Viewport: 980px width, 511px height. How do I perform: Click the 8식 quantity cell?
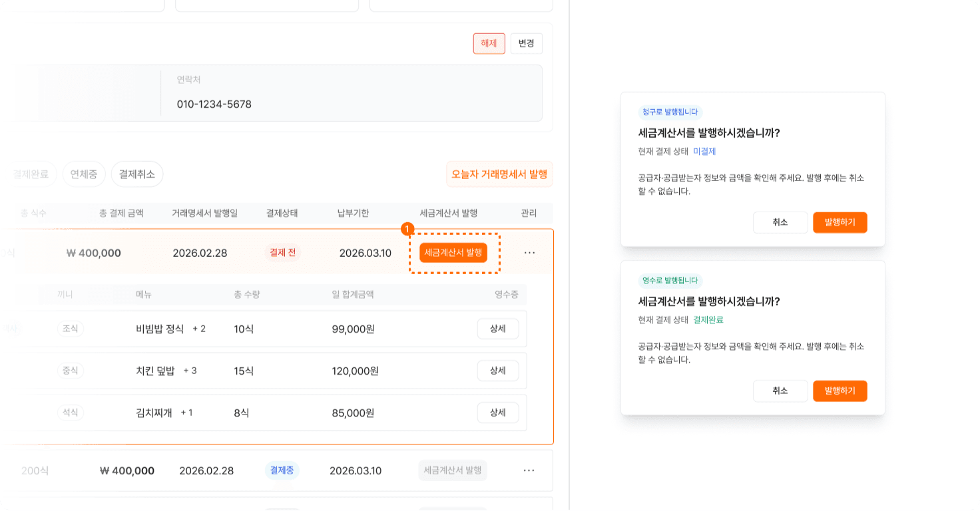click(x=242, y=413)
